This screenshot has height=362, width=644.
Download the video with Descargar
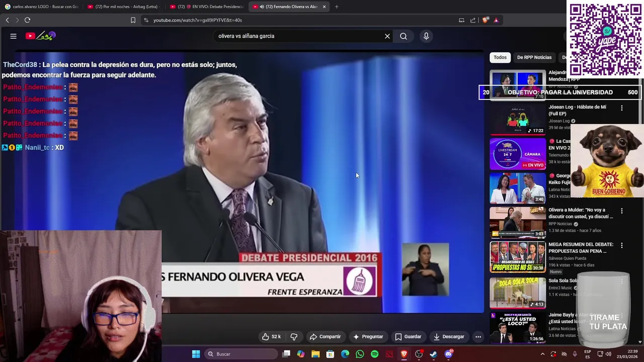click(x=449, y=336)
